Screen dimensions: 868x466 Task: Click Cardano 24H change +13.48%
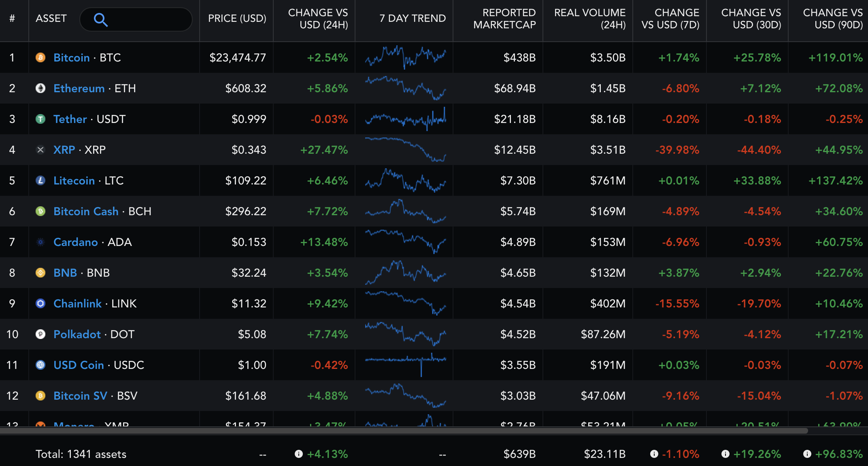tap(324, 242)
